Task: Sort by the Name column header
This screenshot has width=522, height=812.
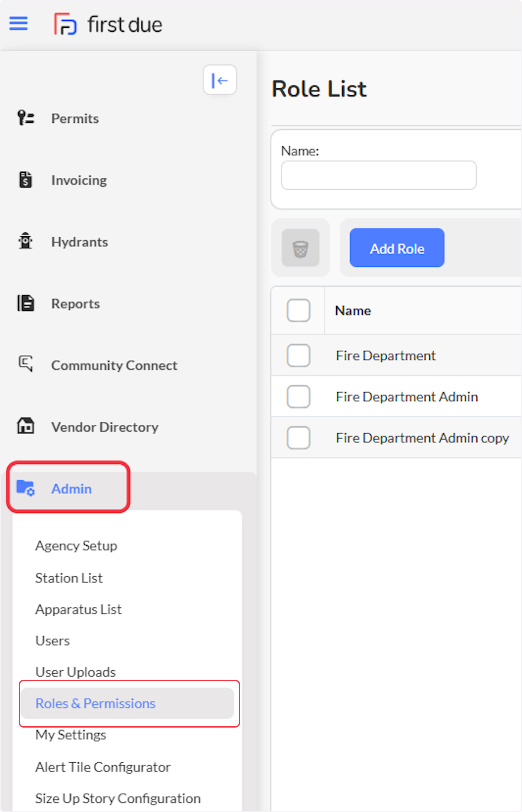Action: pyautogui.click(x=353, y=311)
